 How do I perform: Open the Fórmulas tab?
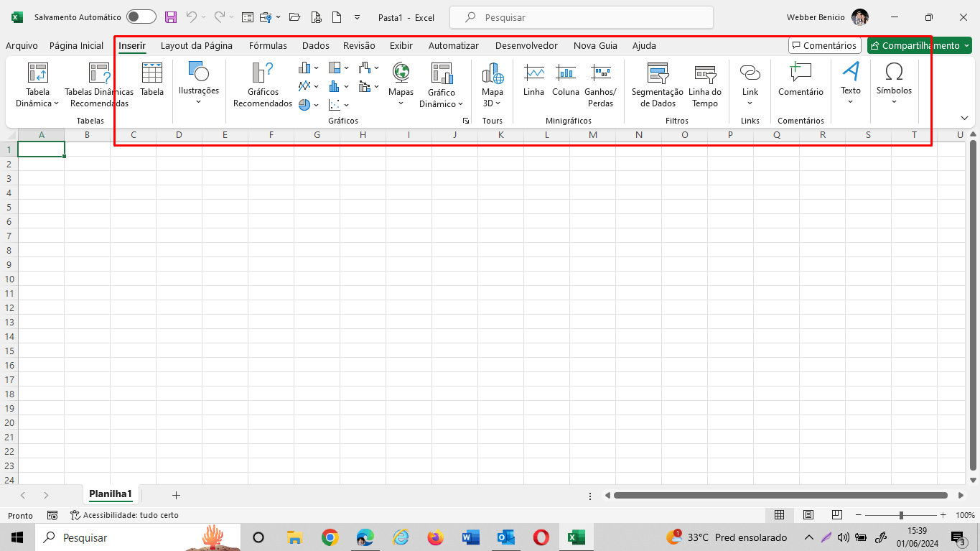coord(268,45)
